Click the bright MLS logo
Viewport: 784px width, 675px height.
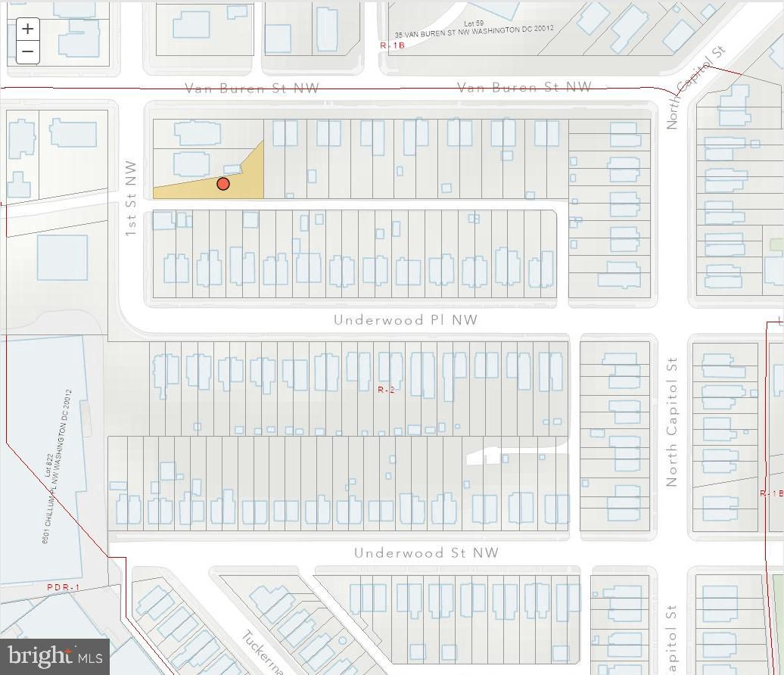click(53, 655)
